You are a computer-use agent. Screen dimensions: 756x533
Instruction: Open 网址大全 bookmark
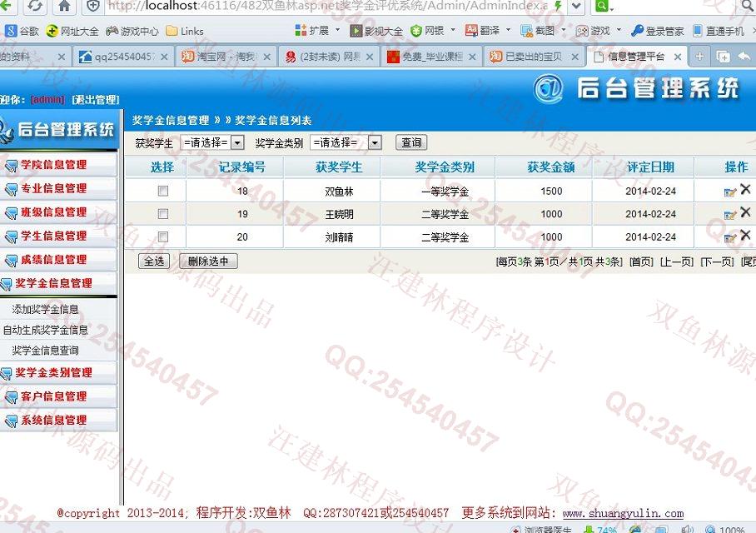[72, 31]
